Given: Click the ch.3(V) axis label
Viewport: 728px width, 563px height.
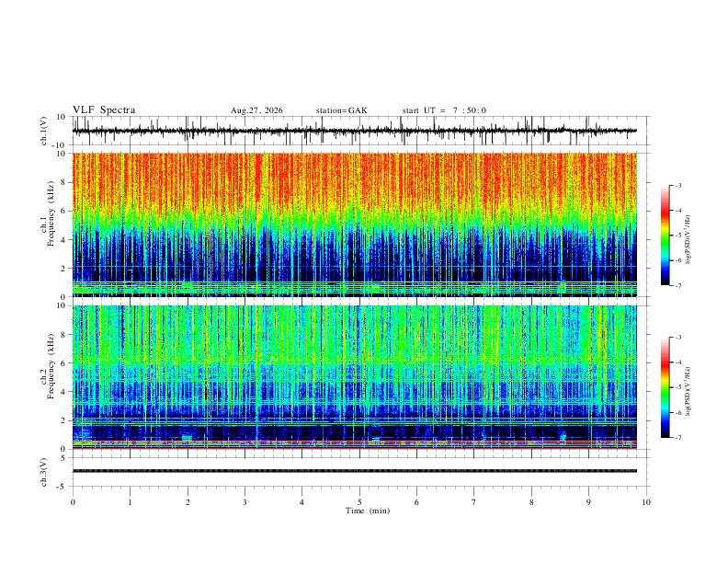Looking at the screenshot, I should point(44,473).
